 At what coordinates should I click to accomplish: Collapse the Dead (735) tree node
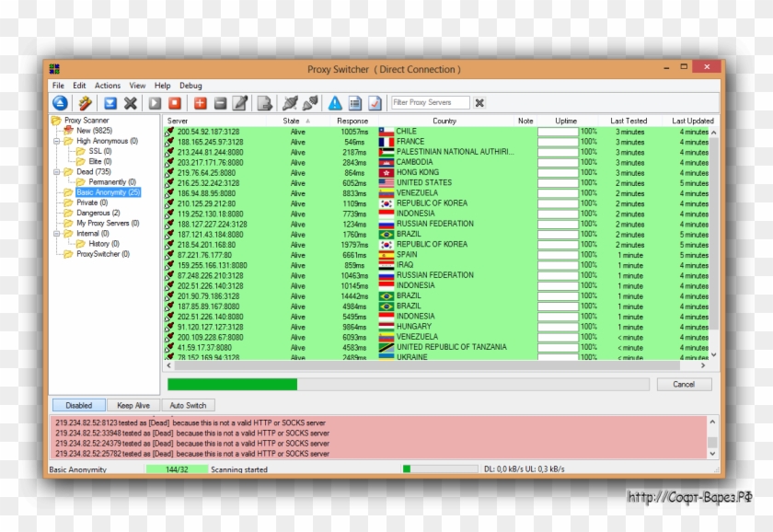click(57, 172)
